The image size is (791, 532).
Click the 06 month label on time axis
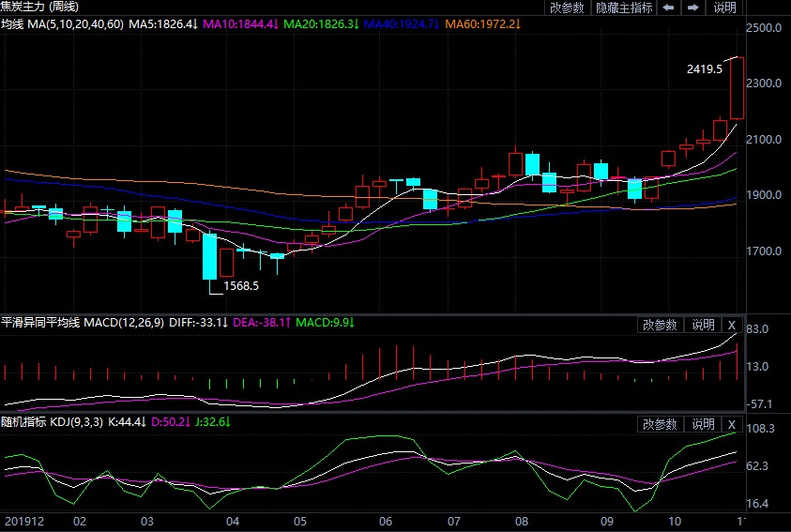coord(386,521)
